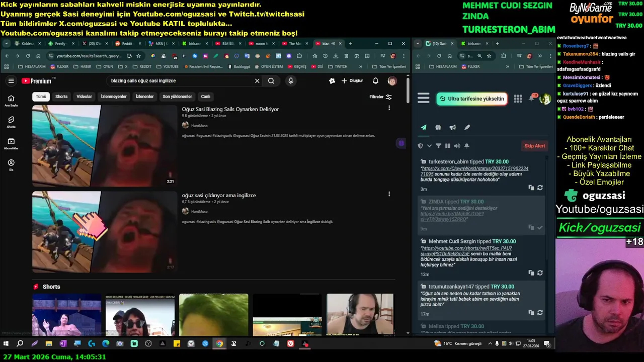Open apps grid in dashboard
644x362 pixels.
point(518,99)
